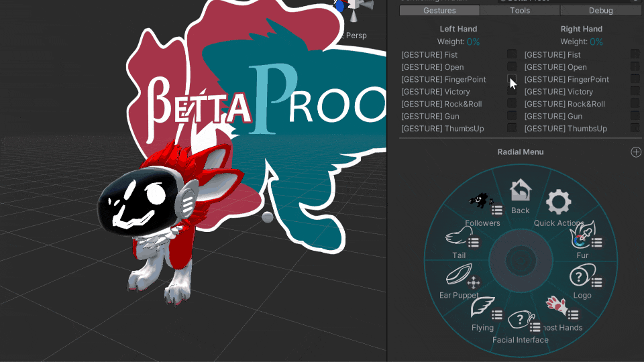Enable Left Hand Gun gesture checkbox
The height and width of the screenshot is (362, 644).
point(512,116)
